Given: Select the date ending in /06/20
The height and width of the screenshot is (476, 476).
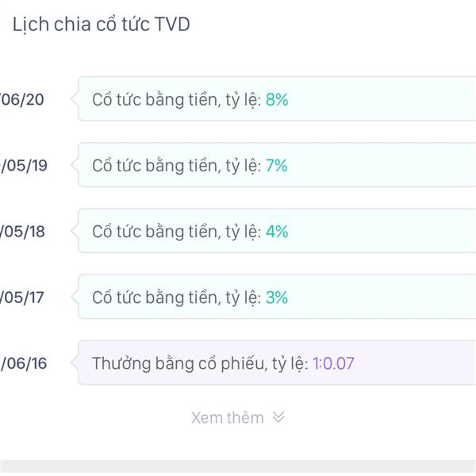Looking at the screenshot, I should (23, 99).
